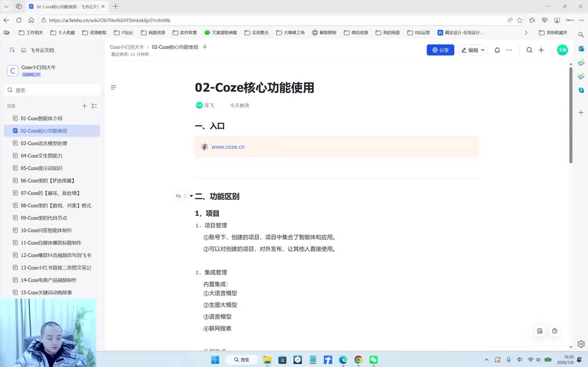Open the Edge browser menu ellipsis

[x=581, y=20]
